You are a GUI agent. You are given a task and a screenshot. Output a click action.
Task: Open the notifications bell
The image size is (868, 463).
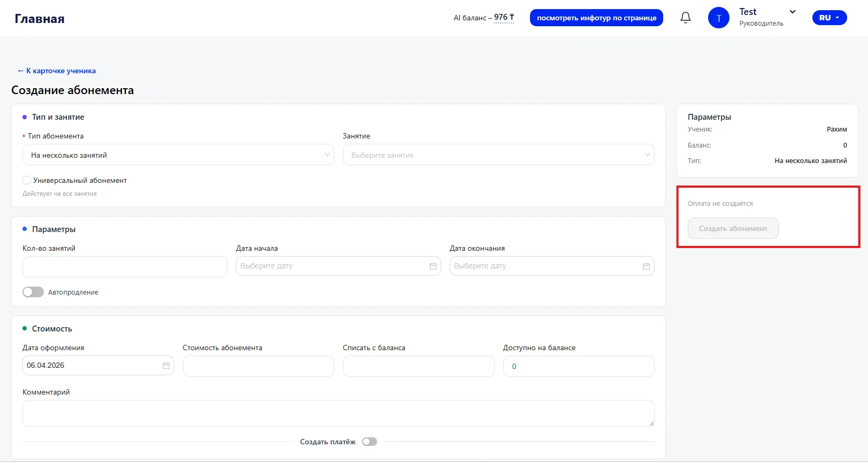click(x=686, y=18)
